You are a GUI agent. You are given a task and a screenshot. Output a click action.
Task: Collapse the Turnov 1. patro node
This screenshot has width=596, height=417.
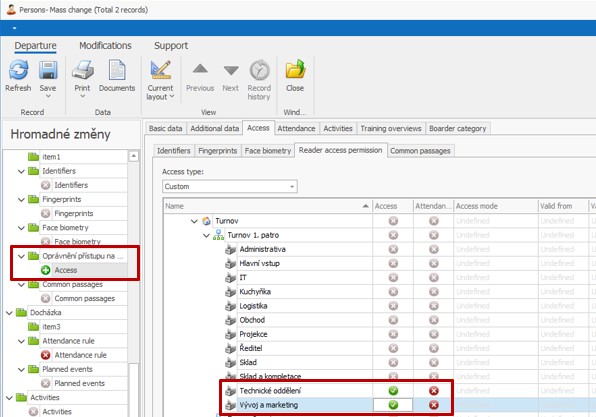(x=206, y=235)
